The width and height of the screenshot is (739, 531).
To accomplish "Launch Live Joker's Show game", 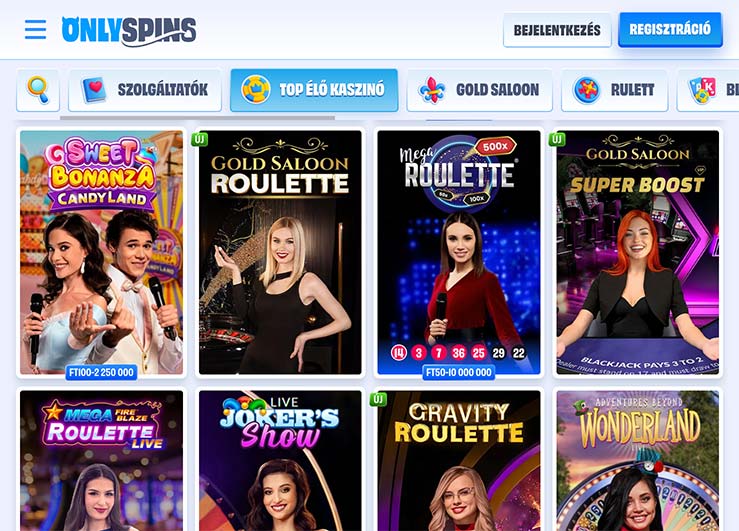I will (280, 461).
